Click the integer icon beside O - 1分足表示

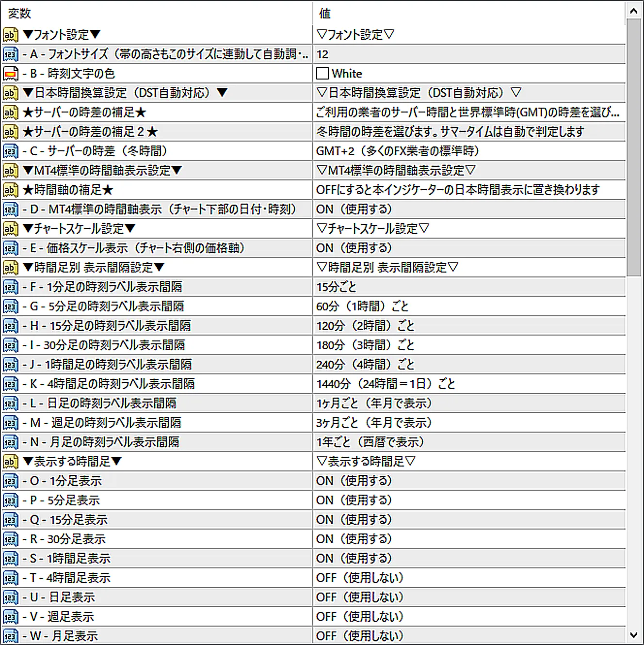tap(11, 481)
